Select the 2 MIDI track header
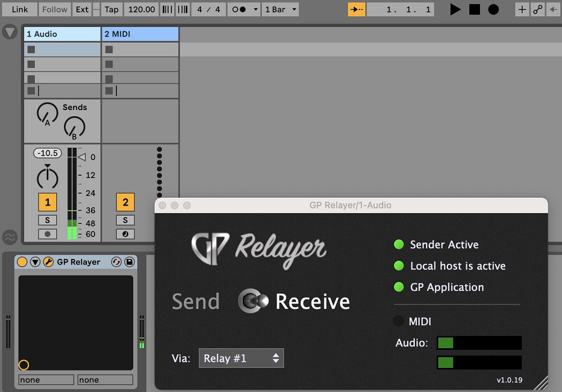 coord(140,34)
